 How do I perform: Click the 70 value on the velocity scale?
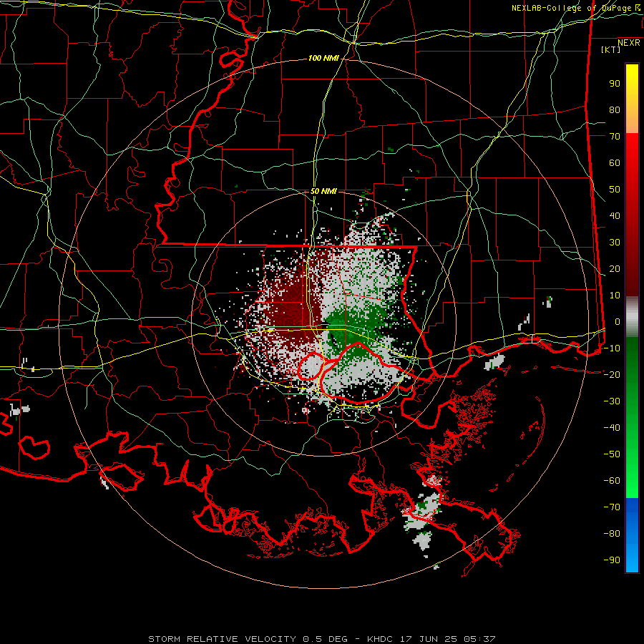[x=615, y=137]
